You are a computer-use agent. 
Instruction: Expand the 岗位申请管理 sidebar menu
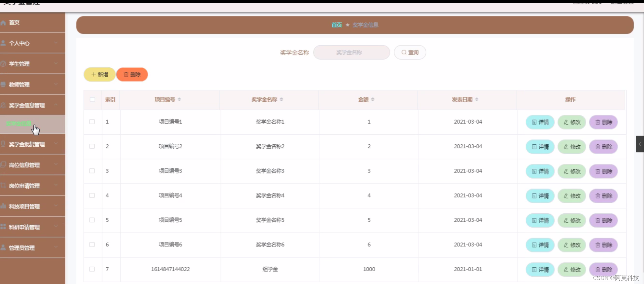pos(33,186)
